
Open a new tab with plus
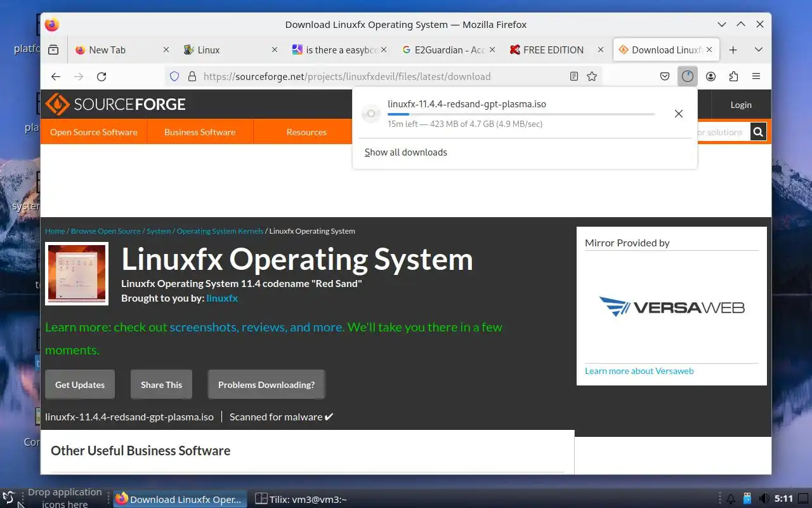click(733, 50)
